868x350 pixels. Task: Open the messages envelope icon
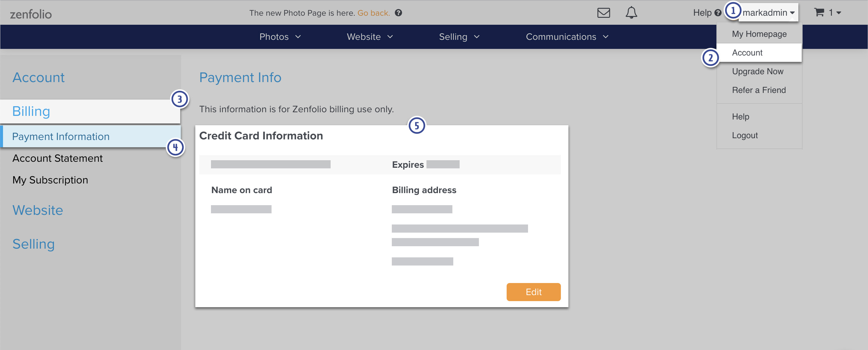pyautogui.click(x=603, y=13)
